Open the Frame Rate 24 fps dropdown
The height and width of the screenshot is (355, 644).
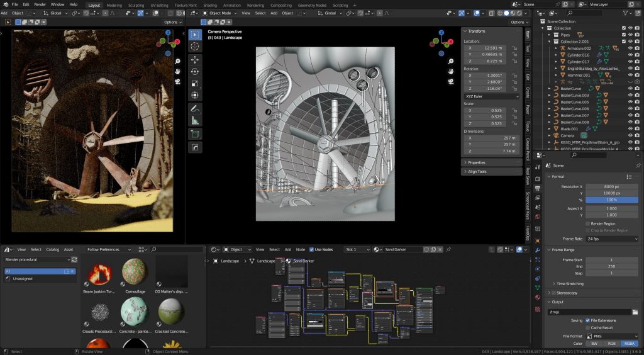point(613,239)
